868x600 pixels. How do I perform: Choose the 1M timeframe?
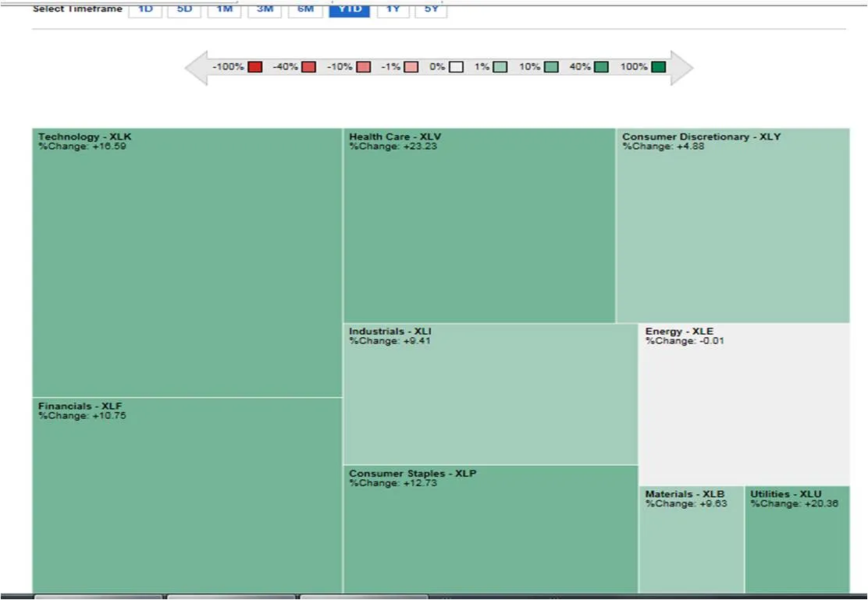coord(224,9)
